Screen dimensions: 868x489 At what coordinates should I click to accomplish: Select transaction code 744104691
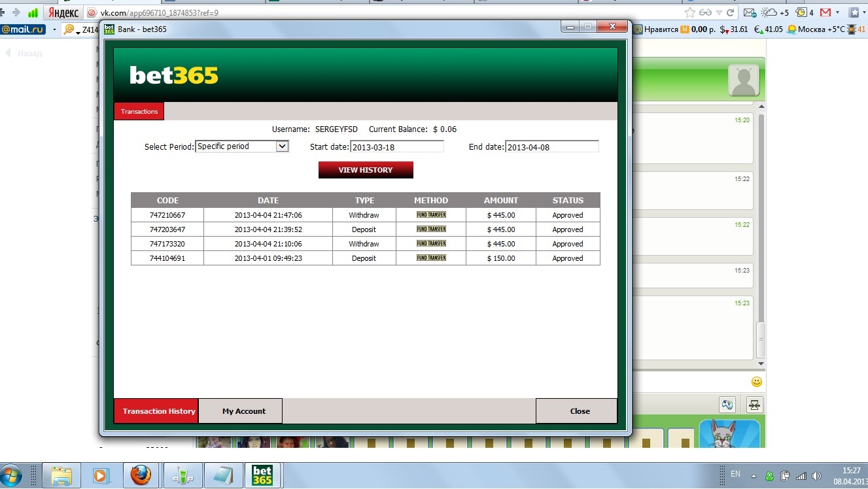[167, 258]
